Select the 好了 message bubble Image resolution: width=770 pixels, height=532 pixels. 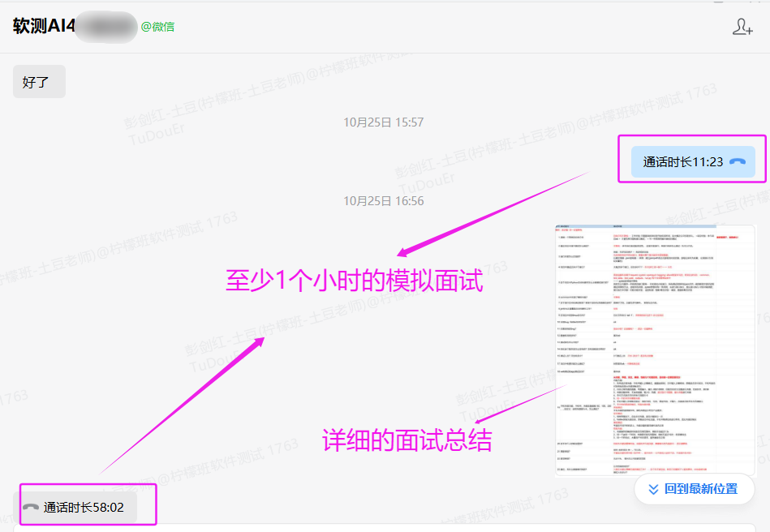click(39, 82)
